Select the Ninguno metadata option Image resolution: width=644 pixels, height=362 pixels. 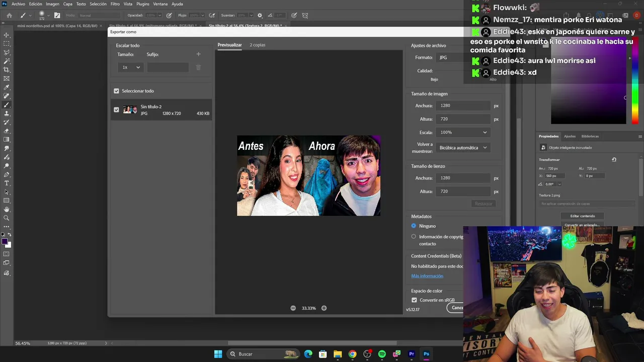click(x=414, y=226)
